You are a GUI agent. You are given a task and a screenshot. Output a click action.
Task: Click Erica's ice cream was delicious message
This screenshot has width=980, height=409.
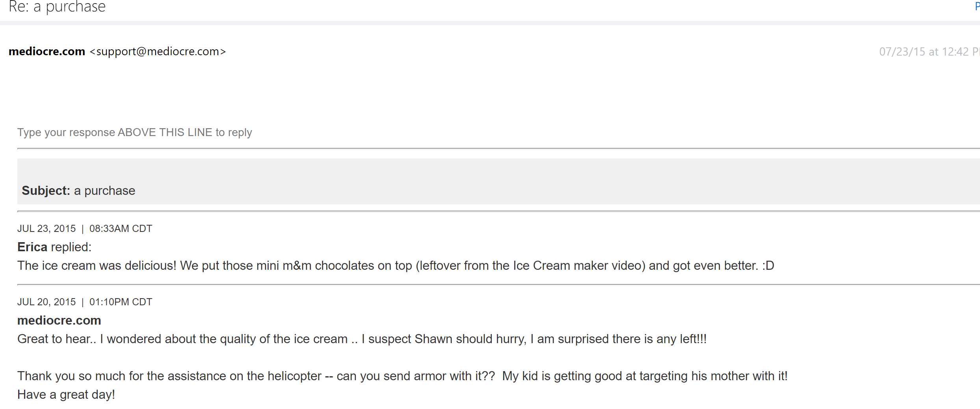pyautogui.click(x=355, y=265)
